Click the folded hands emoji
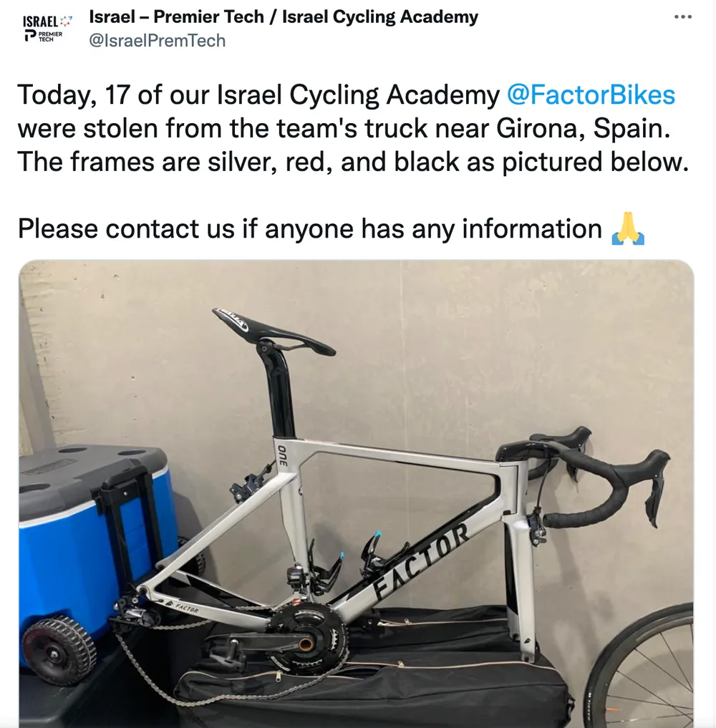Screen dimensions: 716x728 pos(629,230)
